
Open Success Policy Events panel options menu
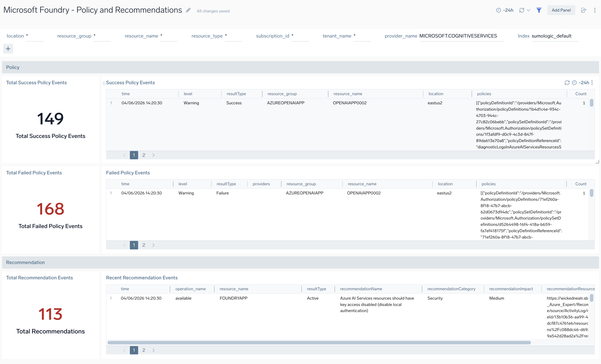(592, 83)
